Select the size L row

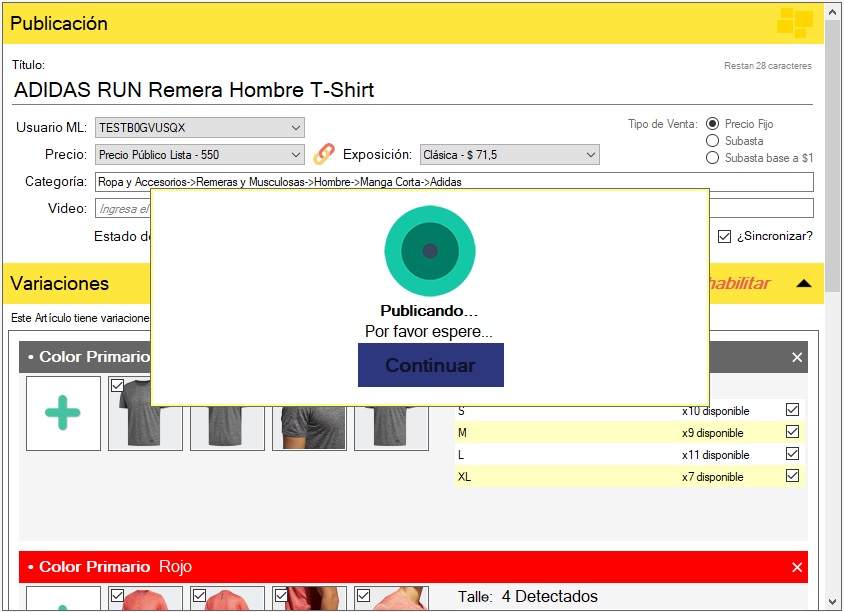[630, 455]
